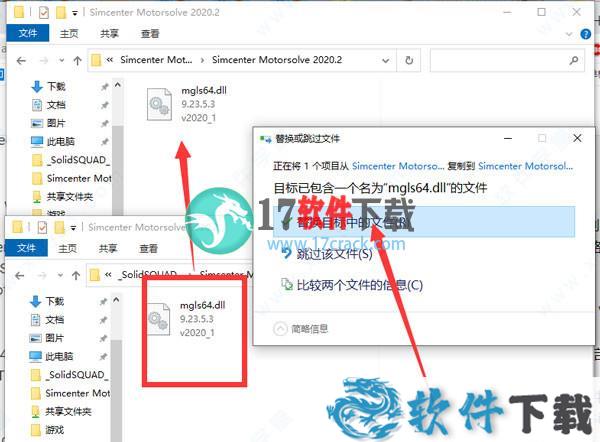Go back in the lower Explorer window
600x442 pixels.
(20, 276)
